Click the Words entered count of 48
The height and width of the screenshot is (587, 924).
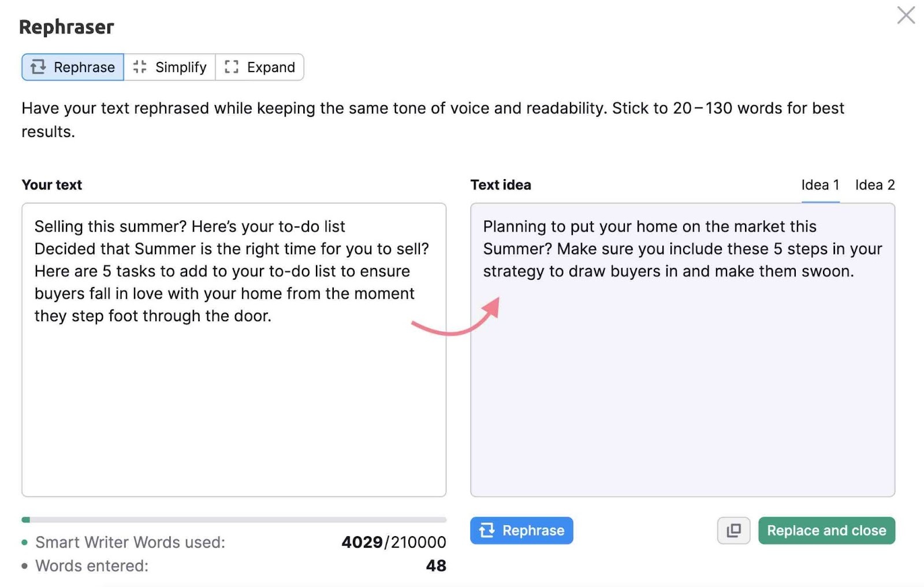point(436,566)
